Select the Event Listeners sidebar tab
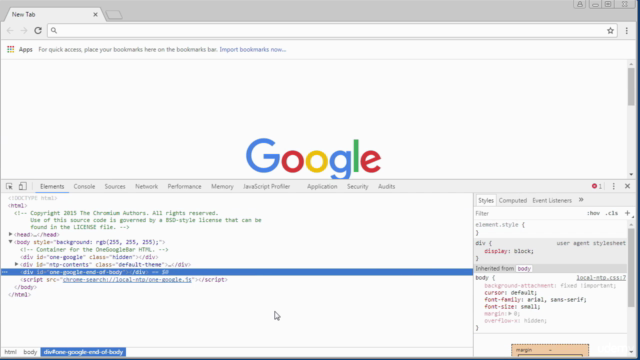The image size is (640, 360). tap(552, 200)
